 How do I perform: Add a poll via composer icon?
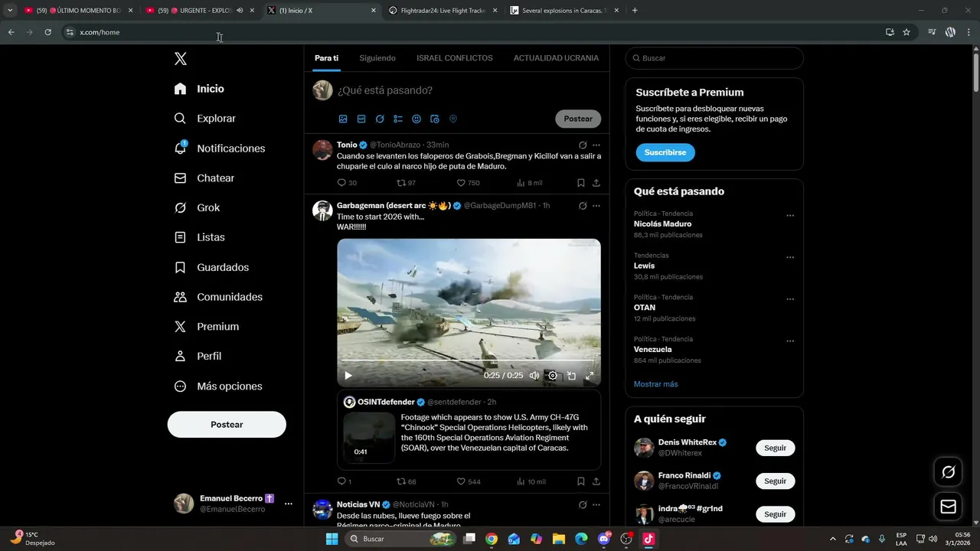[x=398, y=119]
